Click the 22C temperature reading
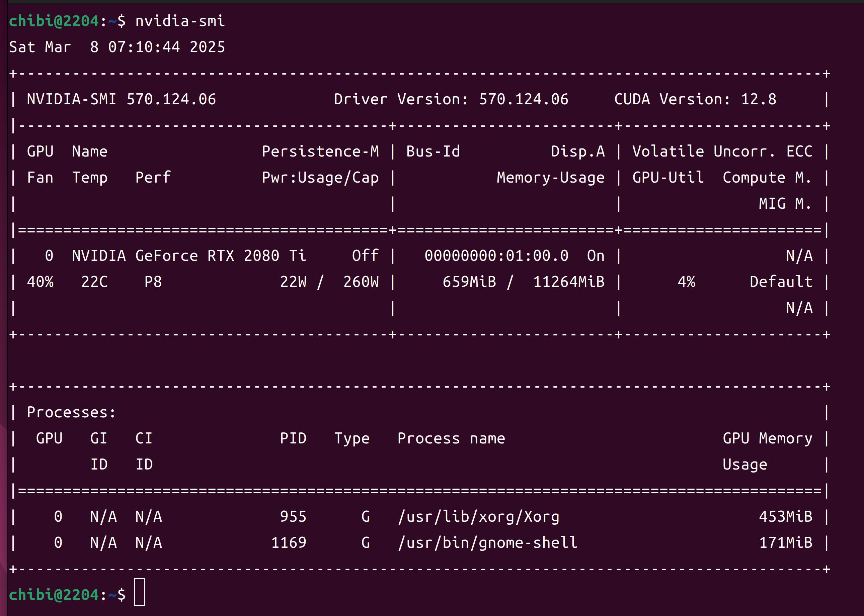Image resolution: width=864 pixels, height=616 pixels. [94, 282]
